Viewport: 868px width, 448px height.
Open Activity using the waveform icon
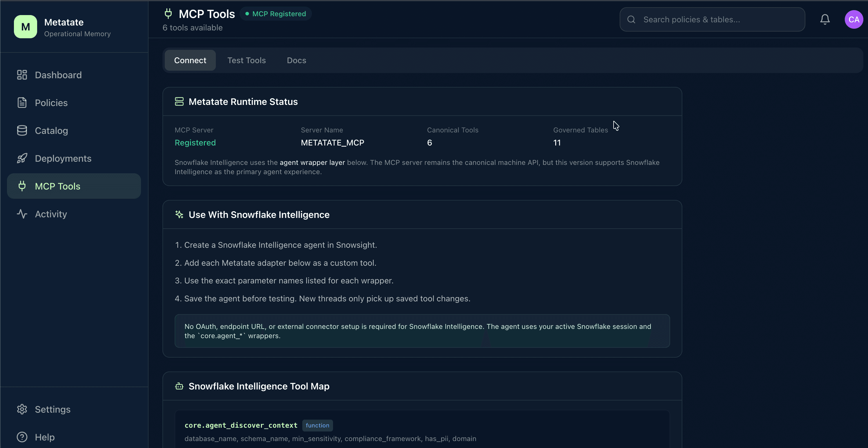[x=22, y=214]
